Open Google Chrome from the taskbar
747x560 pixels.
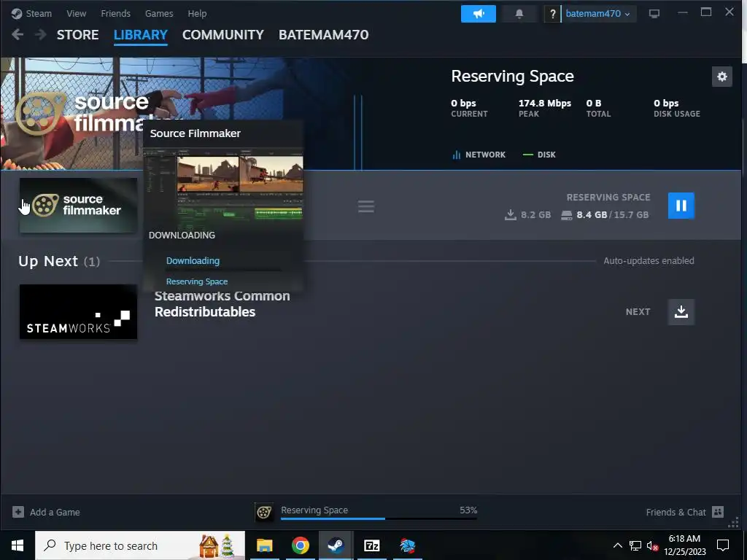pos(300,545)
